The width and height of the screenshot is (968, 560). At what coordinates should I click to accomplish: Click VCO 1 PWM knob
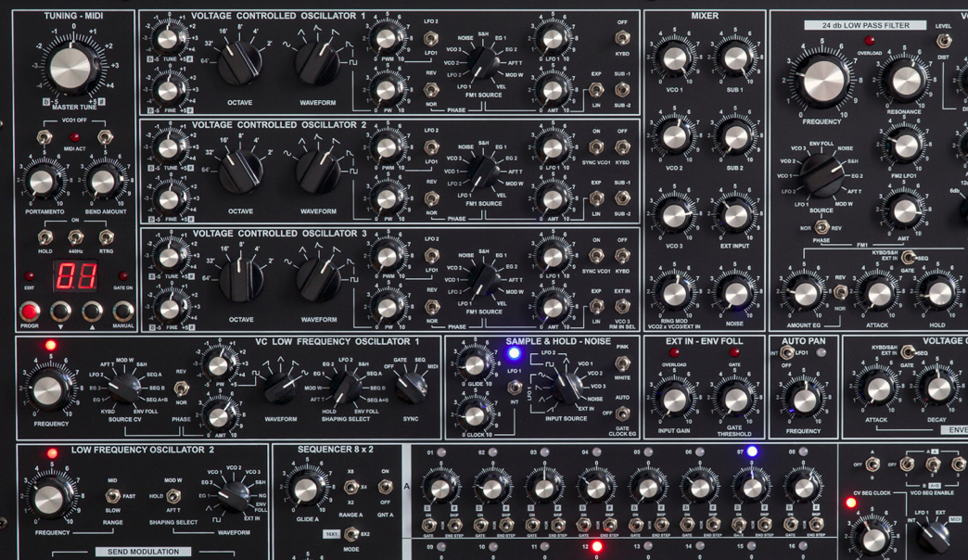click(387, 38)
